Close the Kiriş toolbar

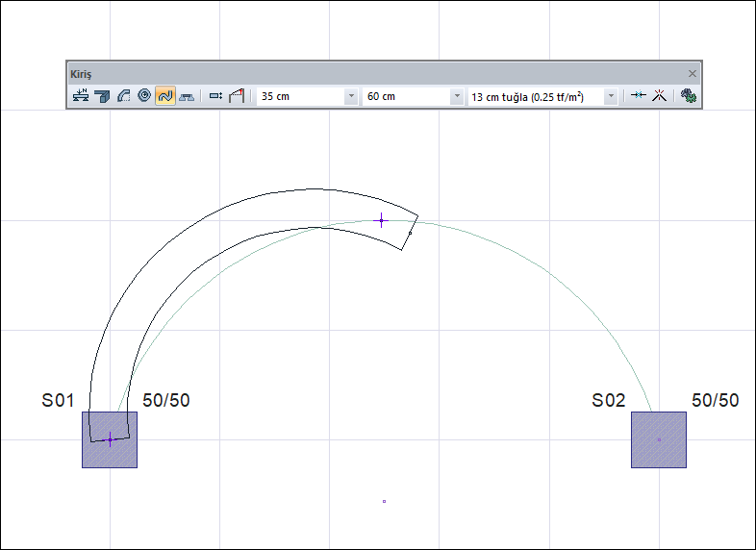(x=692, y=73)
